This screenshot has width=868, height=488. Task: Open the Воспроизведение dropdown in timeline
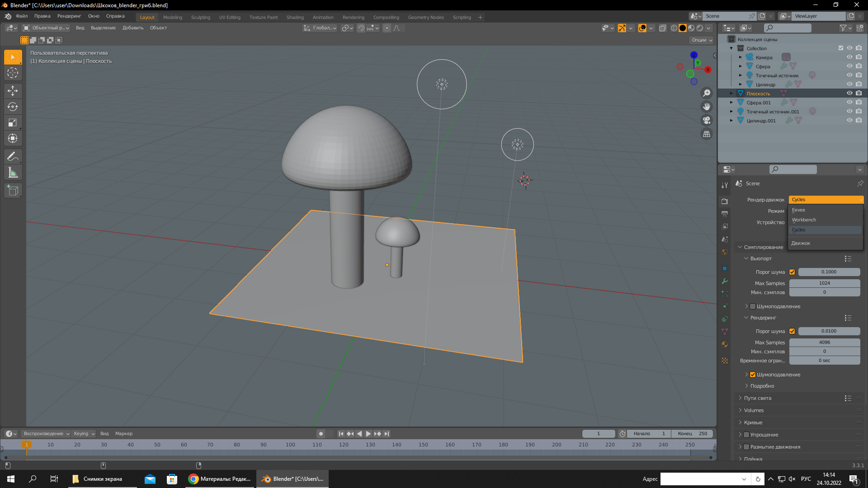coord(46,434)
